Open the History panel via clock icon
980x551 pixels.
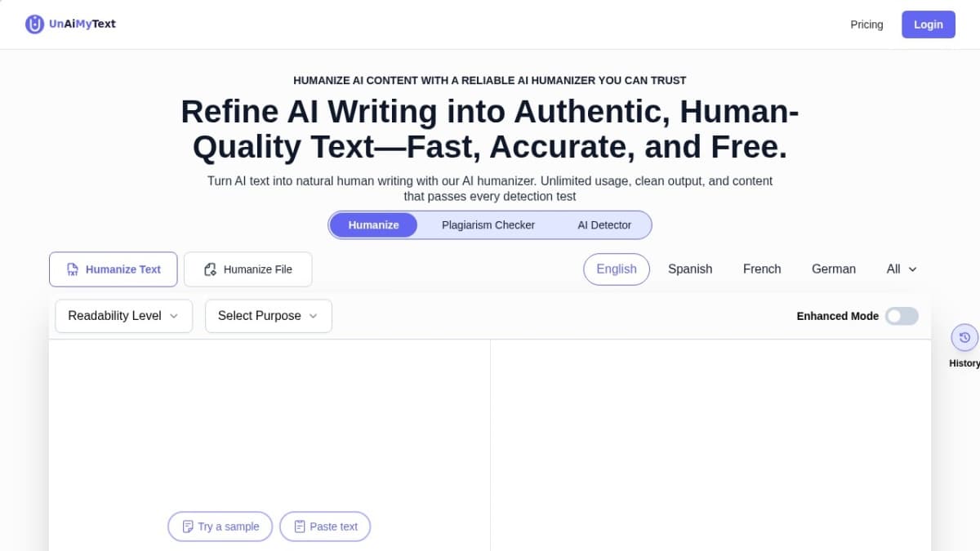pyautogui.click(x=964, y=336)
